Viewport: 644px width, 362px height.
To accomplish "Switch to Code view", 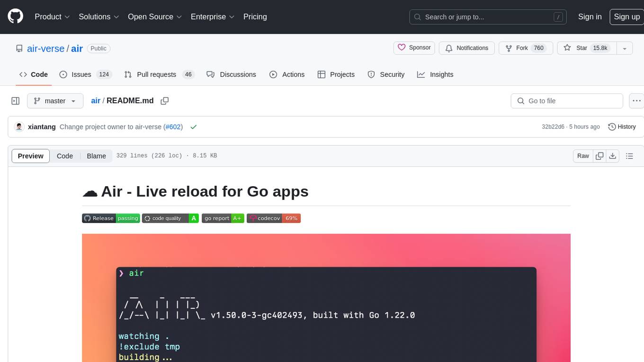I will pos(65,156).
